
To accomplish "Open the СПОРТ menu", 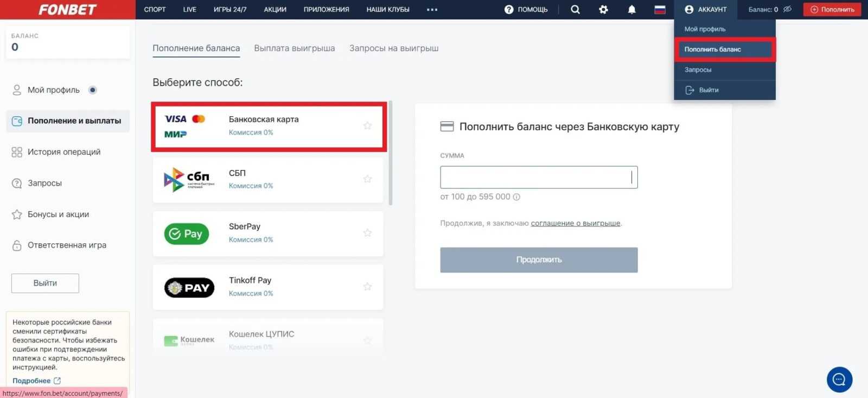I will click(x=155, y=9).
